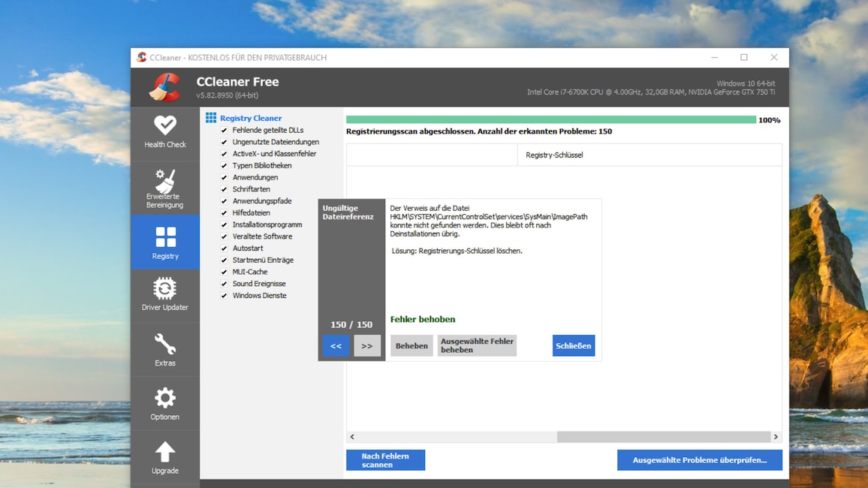Minimize the CCleaner window
This screenshot has width=868, height=488.
pos(715,58)
